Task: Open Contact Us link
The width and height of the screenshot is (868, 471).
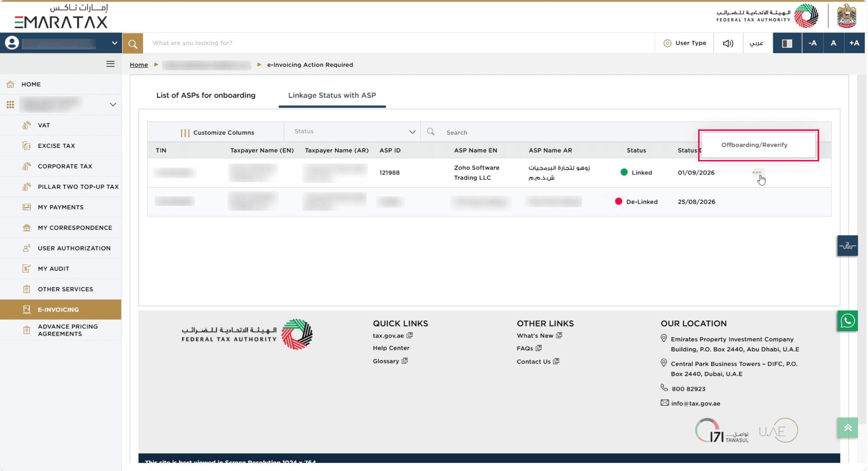Action: 538,362
